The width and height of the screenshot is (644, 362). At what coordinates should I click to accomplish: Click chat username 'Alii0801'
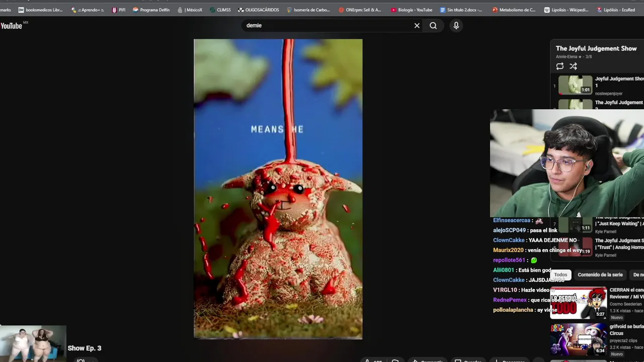[504, 270]
